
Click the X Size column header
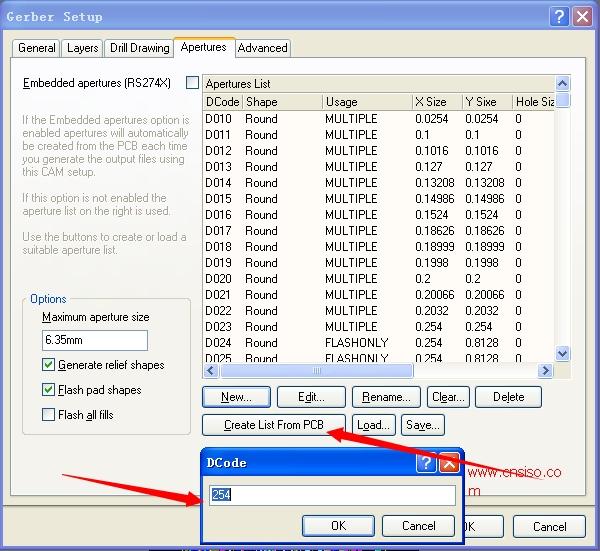tap(437, 102)
